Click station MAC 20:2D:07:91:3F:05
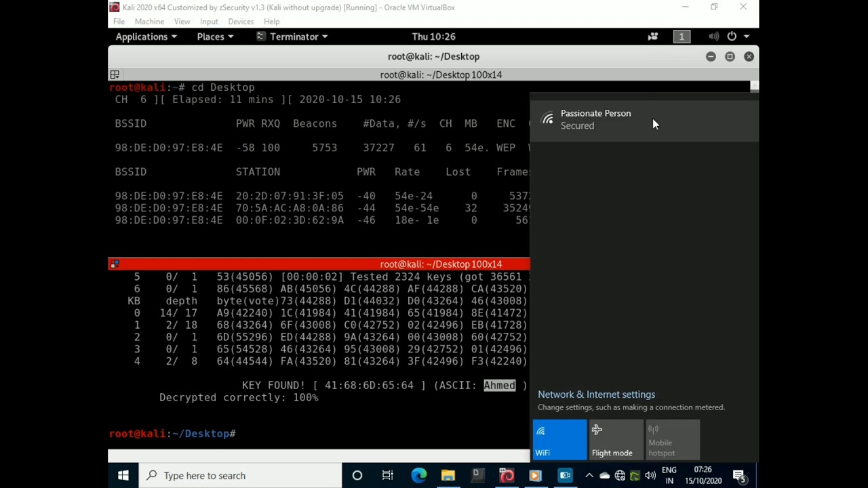868x488 pixels. tap(290, 196)
